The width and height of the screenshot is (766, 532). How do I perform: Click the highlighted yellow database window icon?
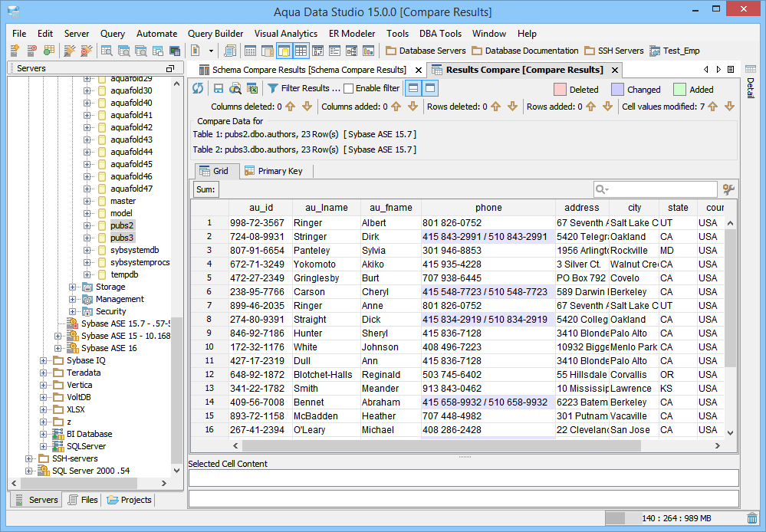coord(284,51)
